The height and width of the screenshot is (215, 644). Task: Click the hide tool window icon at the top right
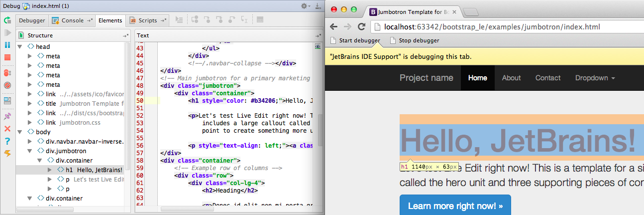coord(318,6)
